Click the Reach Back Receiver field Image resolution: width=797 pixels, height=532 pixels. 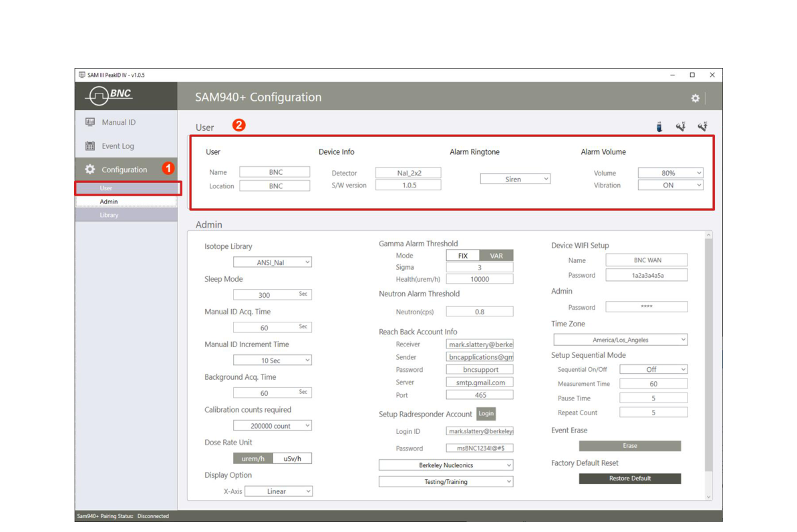(x=479, y=344)
